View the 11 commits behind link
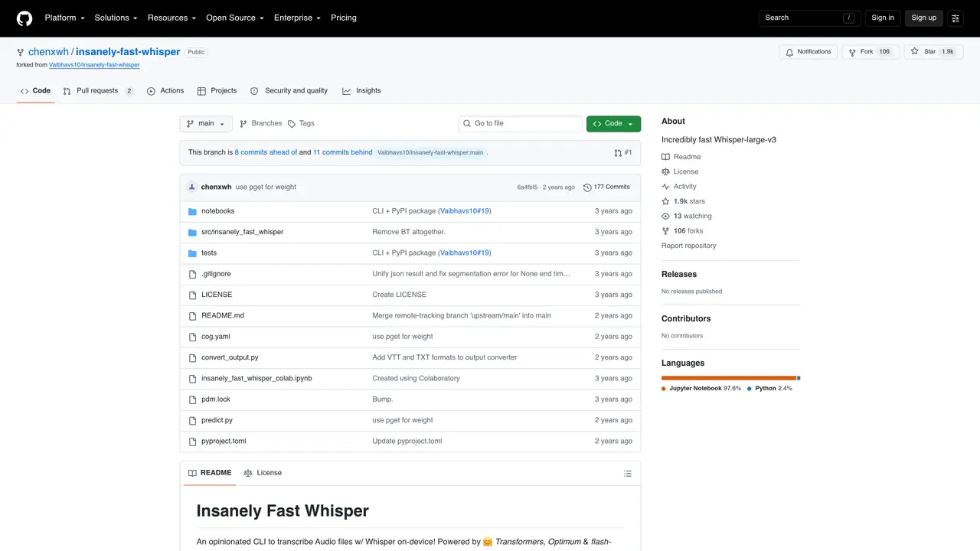Viewport: 980px width, 551px height. tap(342, 152)
